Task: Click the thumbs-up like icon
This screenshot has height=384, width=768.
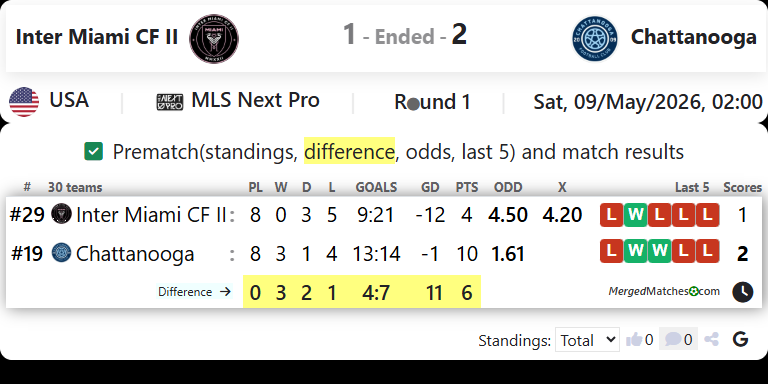Action: [x=634, y=339]
